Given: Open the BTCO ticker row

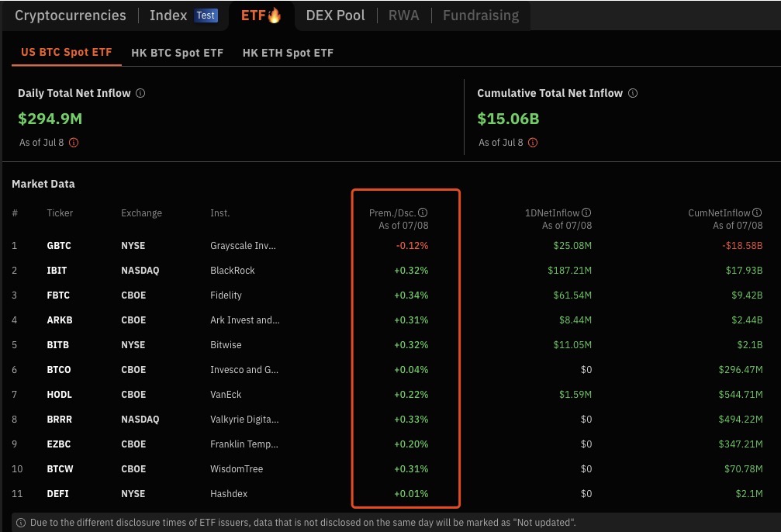Looking at the screenshot, I should pyautogui.click(x=59, y=370).
